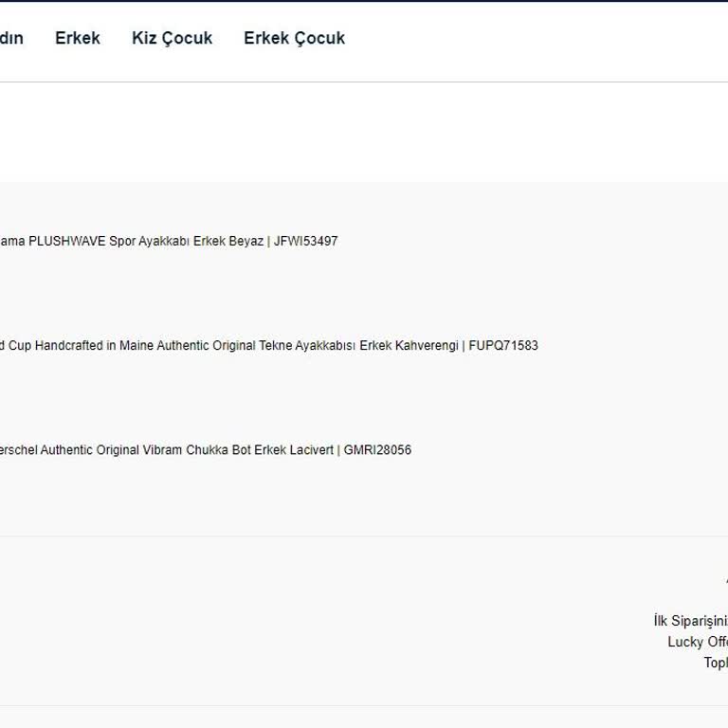Select the partially visible Kadın menu item
The height and width of the screenshot is (728, 728).
click(10, 39)
